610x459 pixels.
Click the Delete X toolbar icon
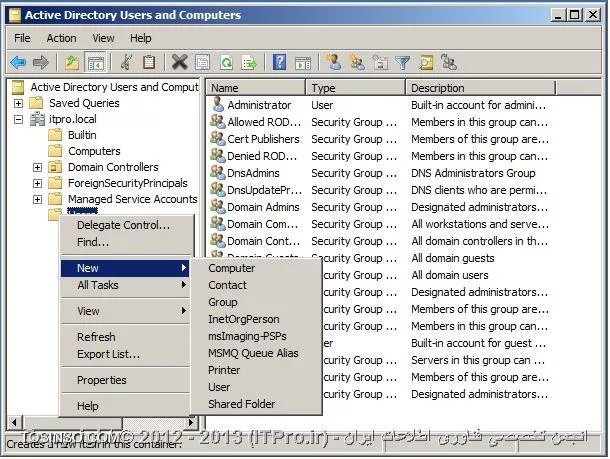click(179, 62)
